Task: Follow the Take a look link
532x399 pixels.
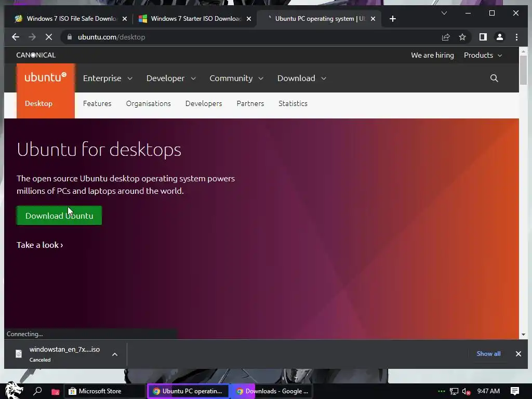Action: tap(39, 245)
